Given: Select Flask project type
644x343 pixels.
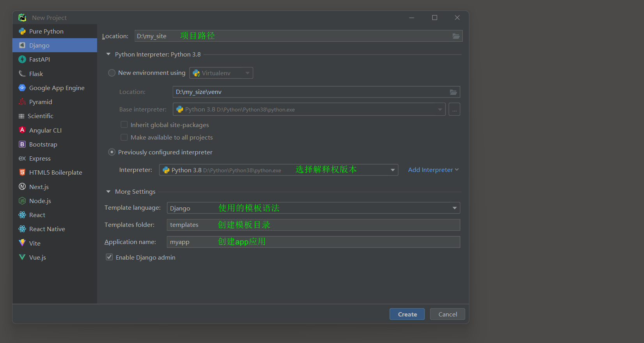Looking at the screenshot, I should pos(55,74).
